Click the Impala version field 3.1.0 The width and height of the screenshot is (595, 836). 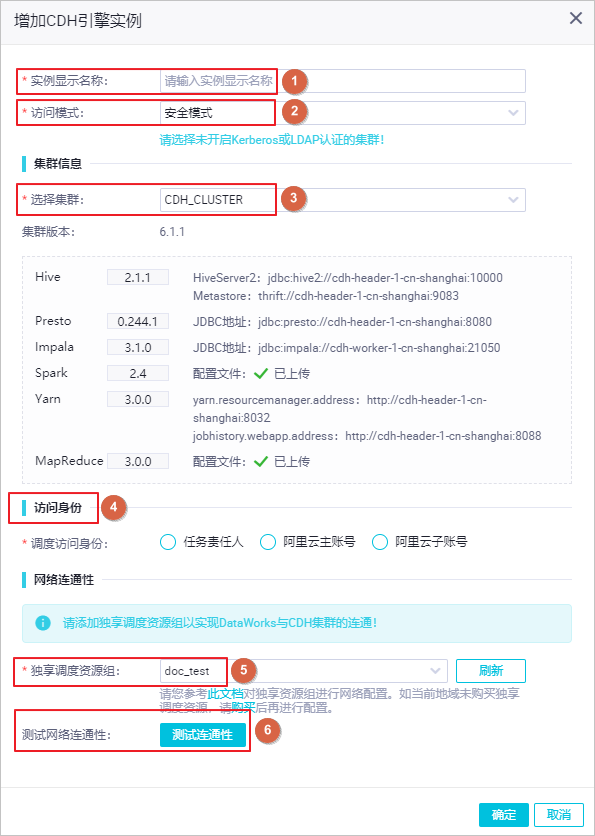coord(138,348)
